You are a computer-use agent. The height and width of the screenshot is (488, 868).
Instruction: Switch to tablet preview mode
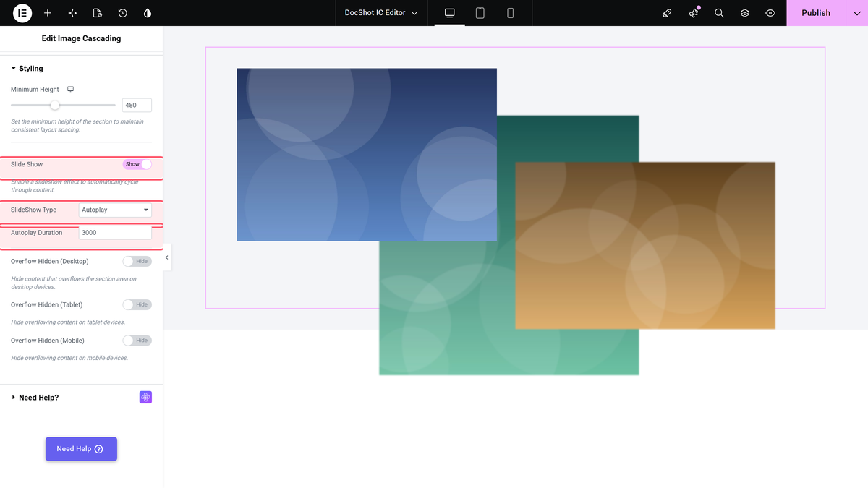(480, 13)
